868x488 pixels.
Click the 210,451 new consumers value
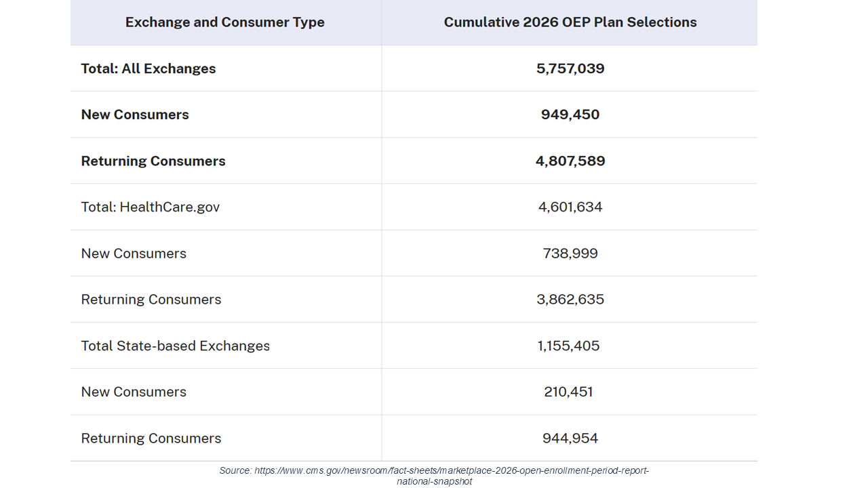pyautogui.click(x=568, y=392)
